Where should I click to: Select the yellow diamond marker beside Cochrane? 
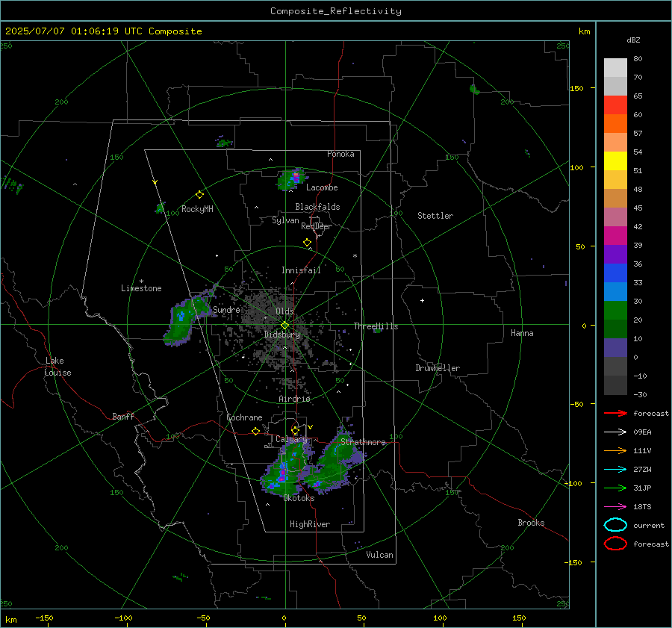coord(256,432)
